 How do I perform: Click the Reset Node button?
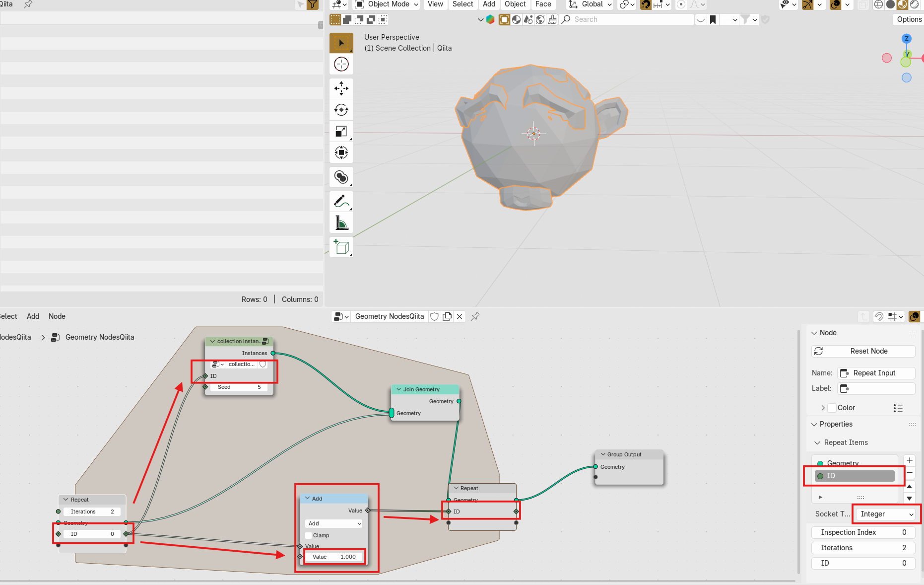tap(863, 351)
